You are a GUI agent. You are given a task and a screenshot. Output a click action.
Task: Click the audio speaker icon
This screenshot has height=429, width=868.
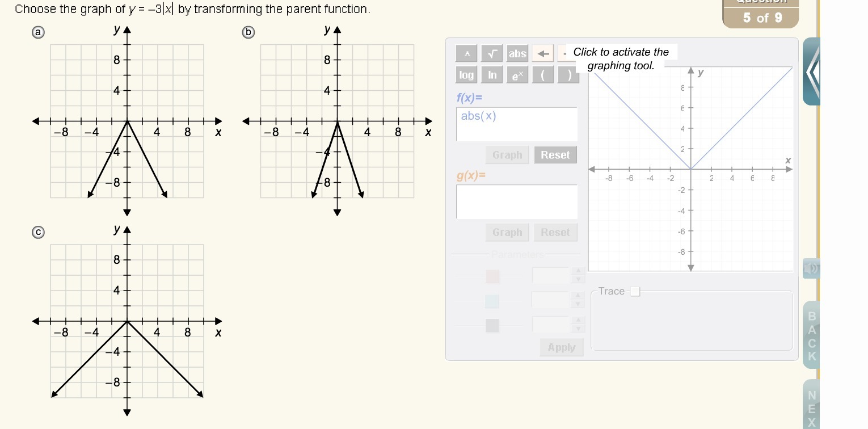pyautogui.click(x=811, y=268)
